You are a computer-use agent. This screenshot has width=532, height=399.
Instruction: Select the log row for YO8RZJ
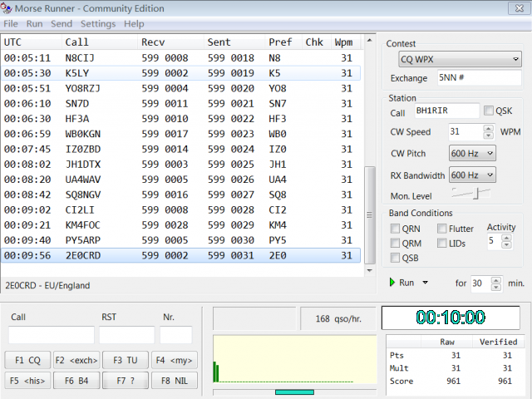click(180, 89)
